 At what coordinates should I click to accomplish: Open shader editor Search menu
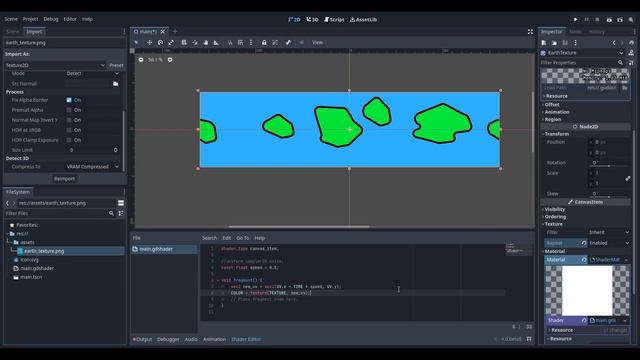point(209,238)
